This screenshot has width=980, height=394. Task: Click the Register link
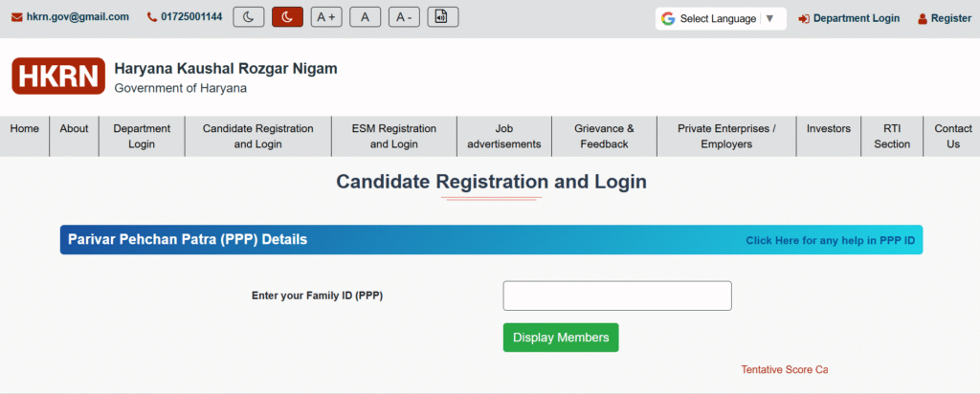(x=950, y=19)
